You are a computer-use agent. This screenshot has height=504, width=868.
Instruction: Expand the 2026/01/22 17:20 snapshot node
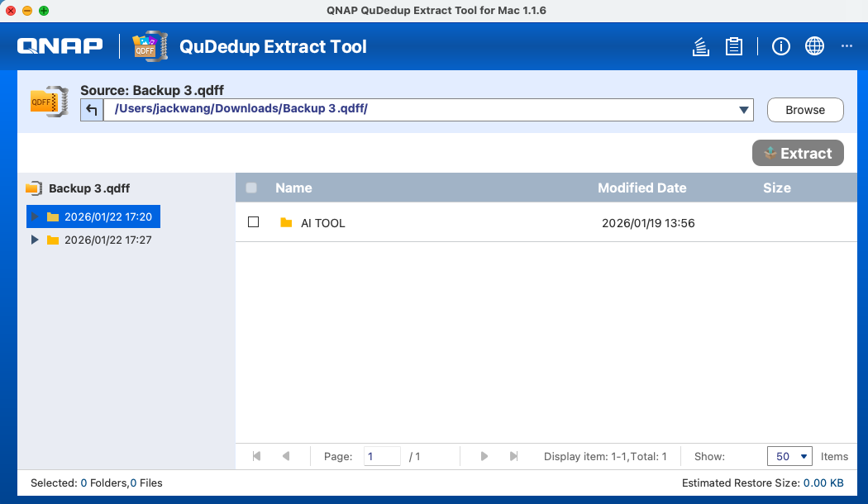pyautogui.click(x=34, y=216)
